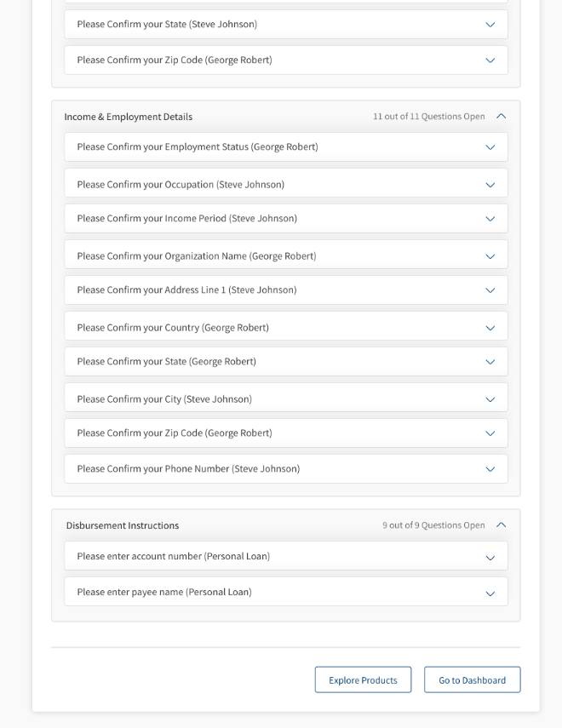The width and height of the screenshot is (562, 728).
Task: Expand employment State question for George Robert
Action: (x=286, y=362)
